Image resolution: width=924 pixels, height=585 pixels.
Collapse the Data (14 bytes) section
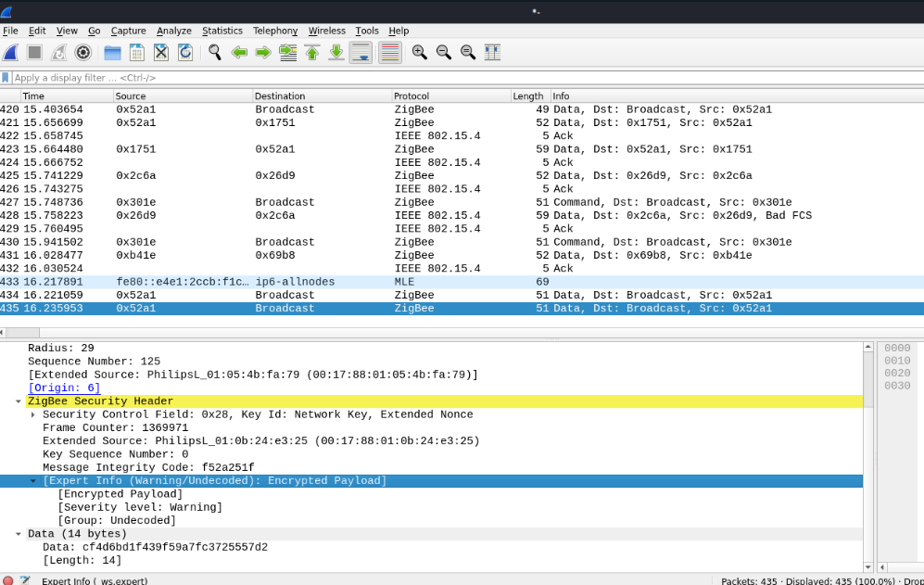coord(19,534)
